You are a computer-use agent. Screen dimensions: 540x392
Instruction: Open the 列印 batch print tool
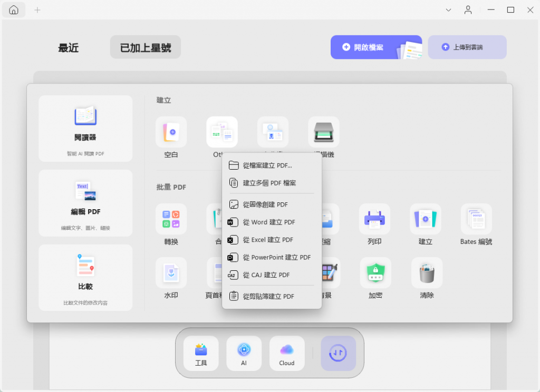coord(374,219)
